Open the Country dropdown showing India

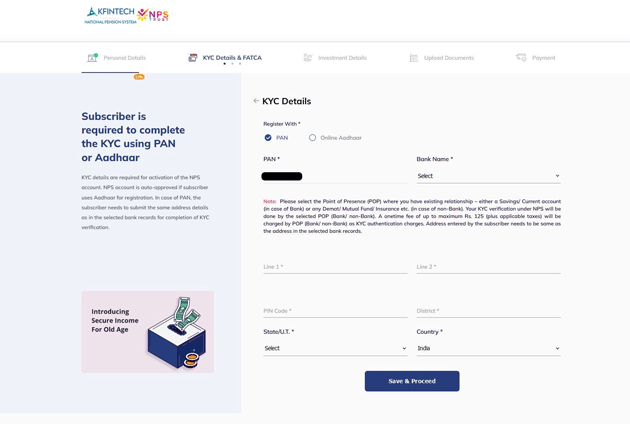click(488, 348)
